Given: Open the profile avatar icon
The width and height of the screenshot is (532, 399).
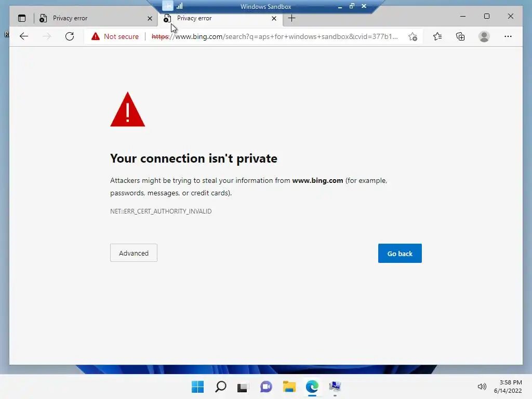Looking at the screenshot, I should [x=484, y=36].
